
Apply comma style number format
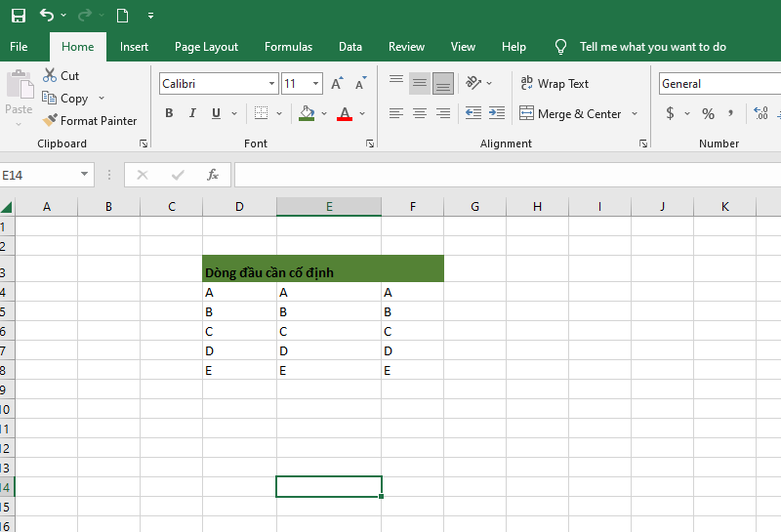(x=730, y=113)
